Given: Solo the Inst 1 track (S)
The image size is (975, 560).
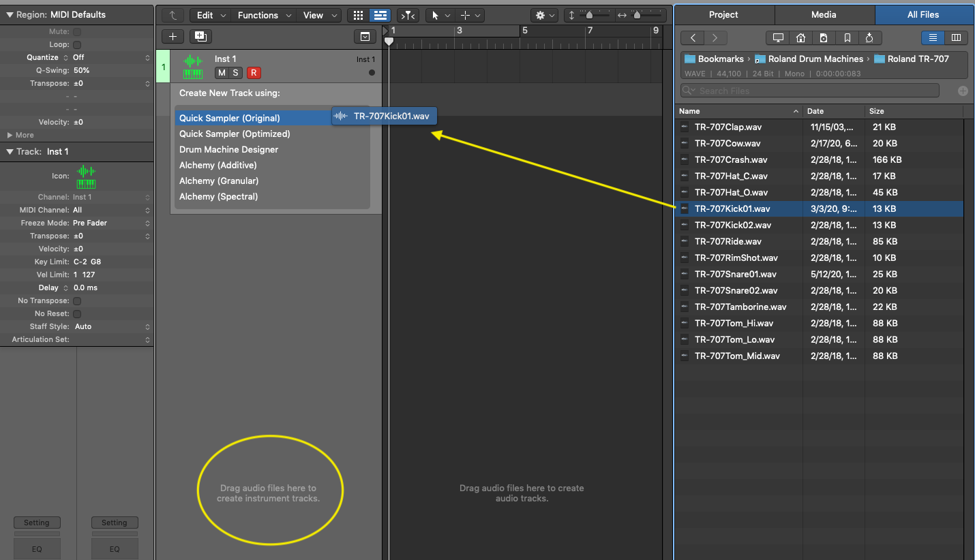Looking at the screenshot, I should [x=235, y=73].
